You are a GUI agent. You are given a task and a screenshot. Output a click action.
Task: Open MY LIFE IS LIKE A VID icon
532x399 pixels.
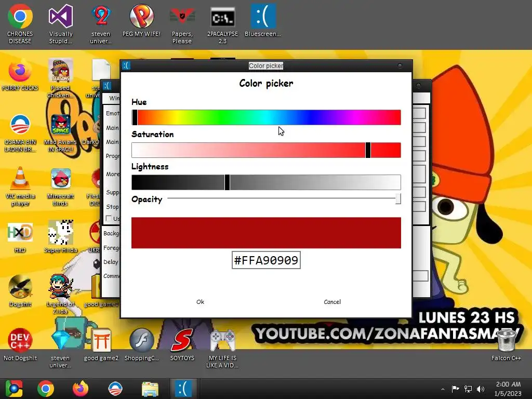[222, 348]
